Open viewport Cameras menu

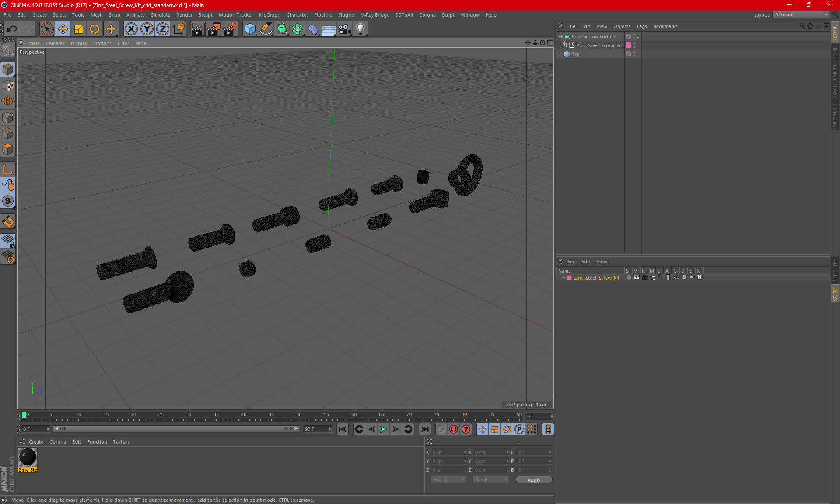point(55,43)
